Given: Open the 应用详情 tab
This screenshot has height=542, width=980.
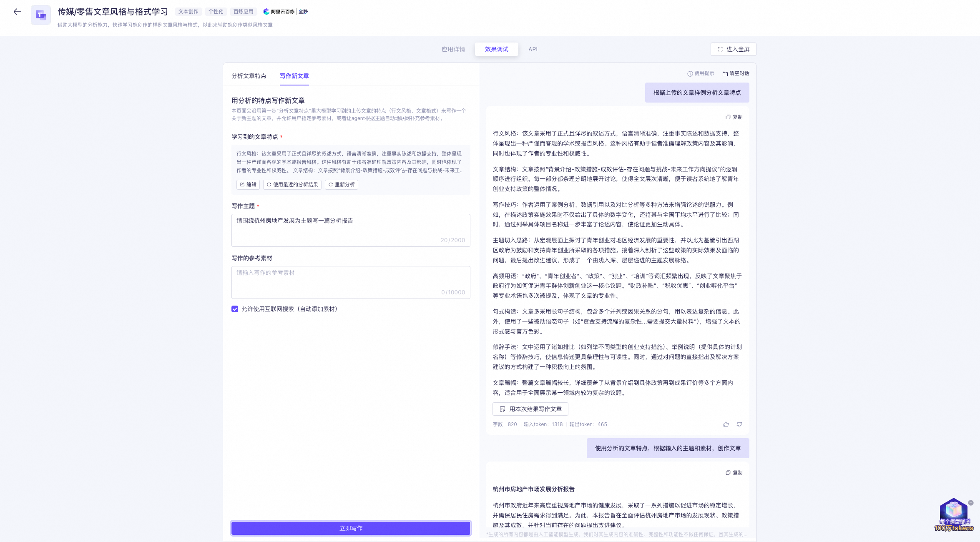Looking at the screenshot, I should click(453, 49).
